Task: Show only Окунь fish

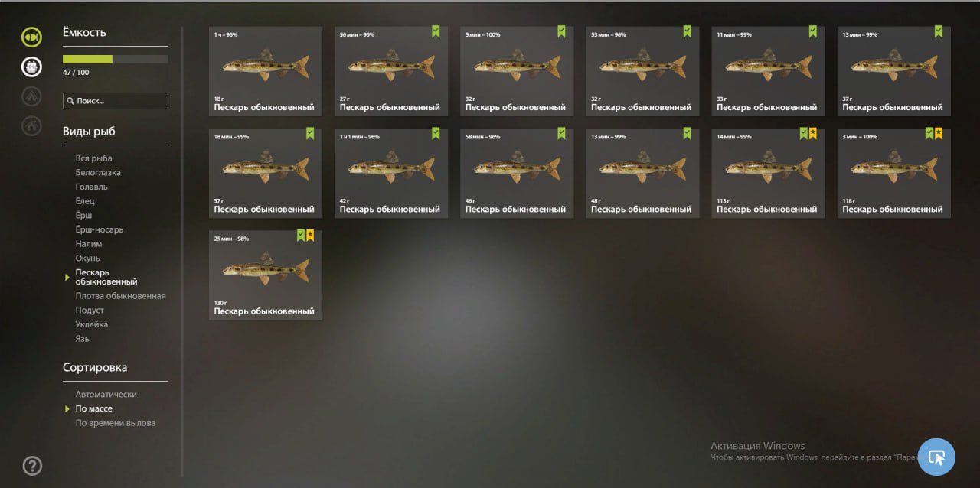Action: tap(87, 259)
